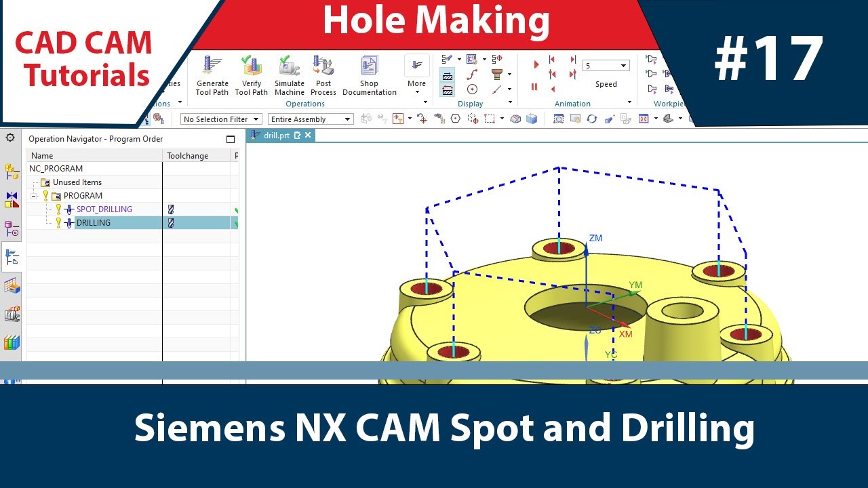Click the ZM axis label in viewport
The width and height of the screenshot is (868, 488).
click(x=595, y=239)
